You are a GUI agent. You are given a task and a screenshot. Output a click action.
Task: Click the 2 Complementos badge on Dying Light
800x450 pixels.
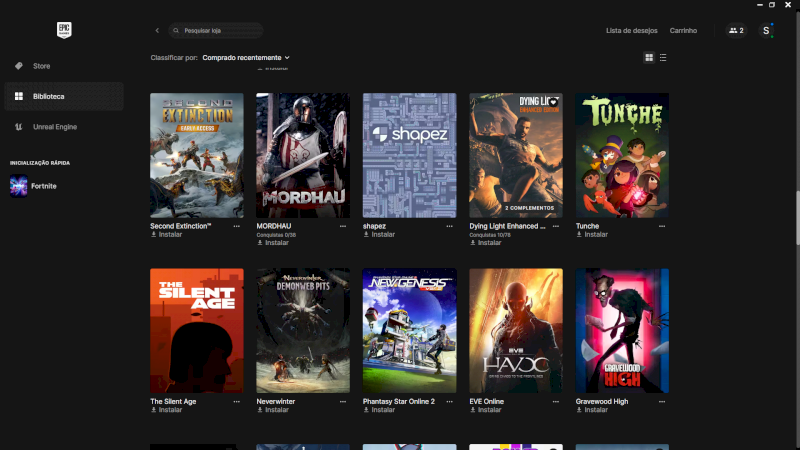(x=529, y=208)
